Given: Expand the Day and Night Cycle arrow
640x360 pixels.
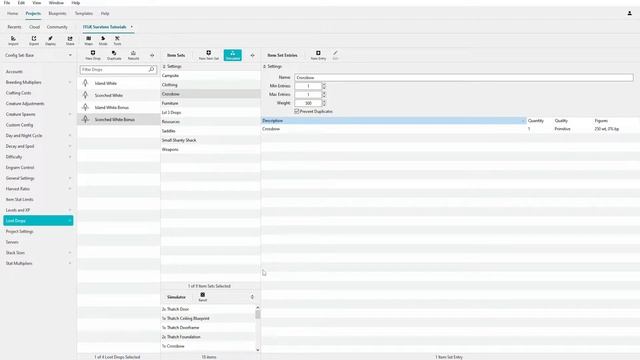Looking at the screenshot, I should tap(70, 136).
